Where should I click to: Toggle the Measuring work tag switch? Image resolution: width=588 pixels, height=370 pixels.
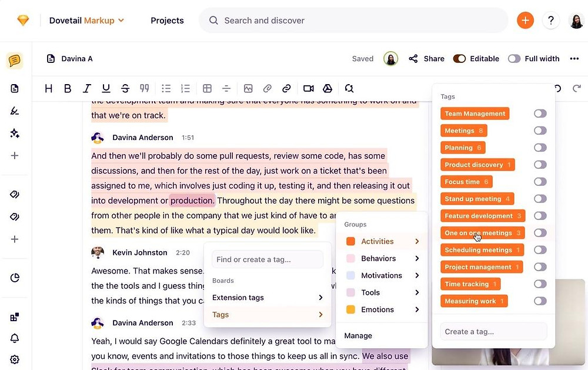click(540, 301)
